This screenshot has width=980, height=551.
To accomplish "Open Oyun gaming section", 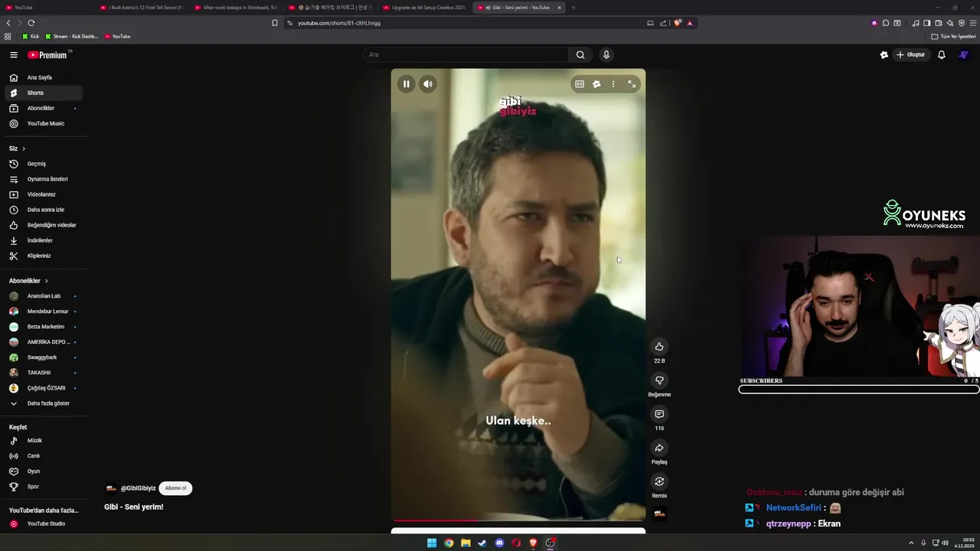I will coord(44,471).
